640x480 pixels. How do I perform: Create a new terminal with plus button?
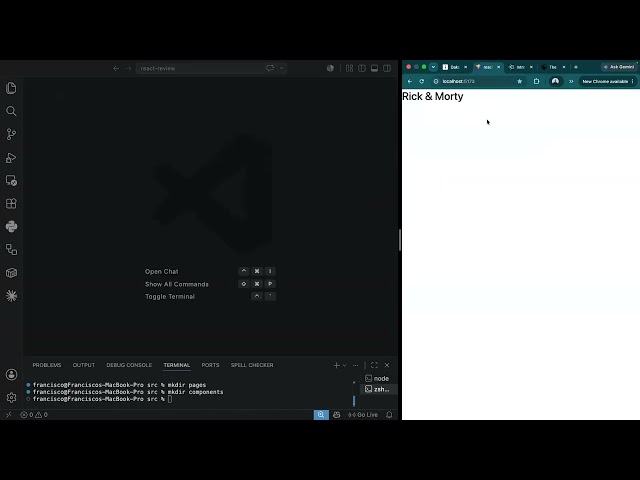(x=336, y=365)
